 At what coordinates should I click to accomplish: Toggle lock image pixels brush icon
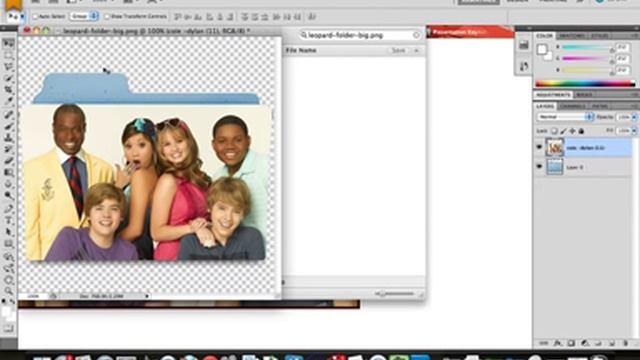(x=563, y=131)
